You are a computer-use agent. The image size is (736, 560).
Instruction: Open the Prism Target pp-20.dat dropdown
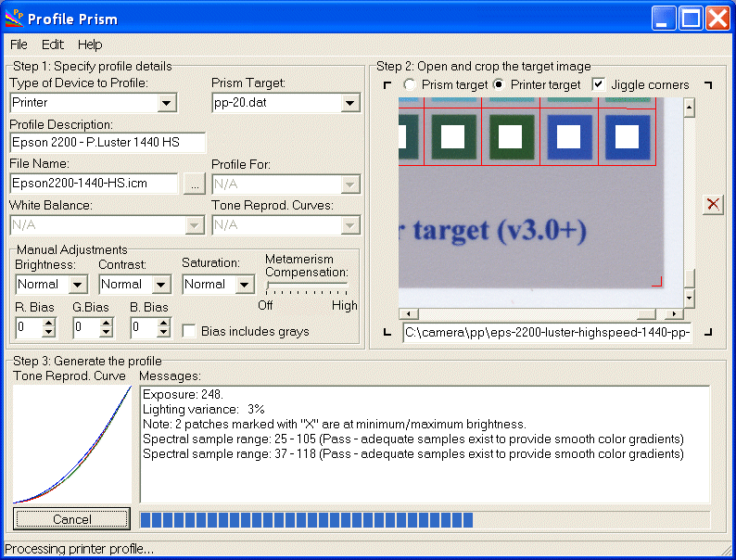pos(349,103)
